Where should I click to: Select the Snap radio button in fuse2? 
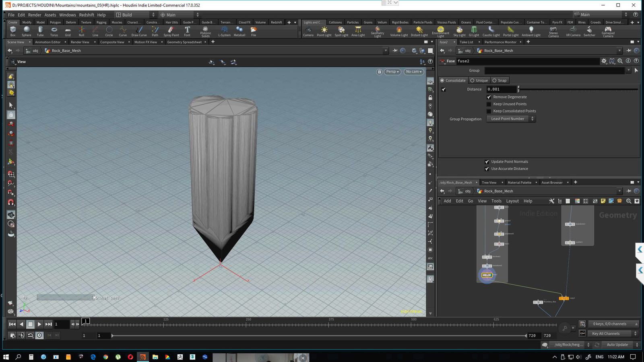[x=494, y=80]
